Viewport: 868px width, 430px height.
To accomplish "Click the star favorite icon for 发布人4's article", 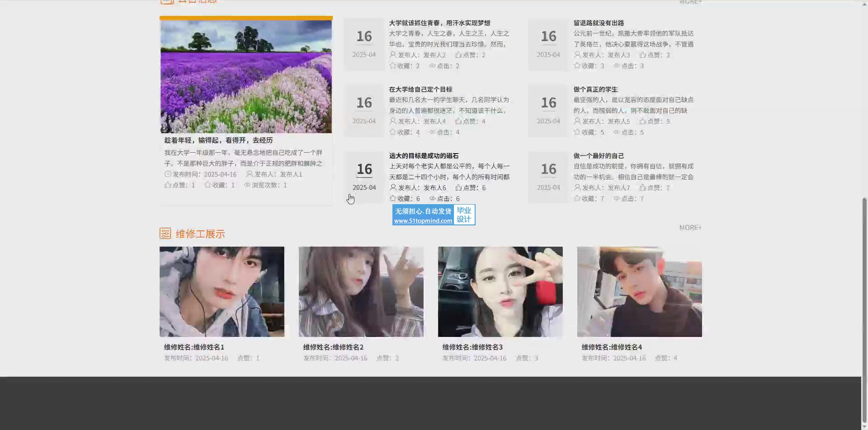I will [392, 132].
